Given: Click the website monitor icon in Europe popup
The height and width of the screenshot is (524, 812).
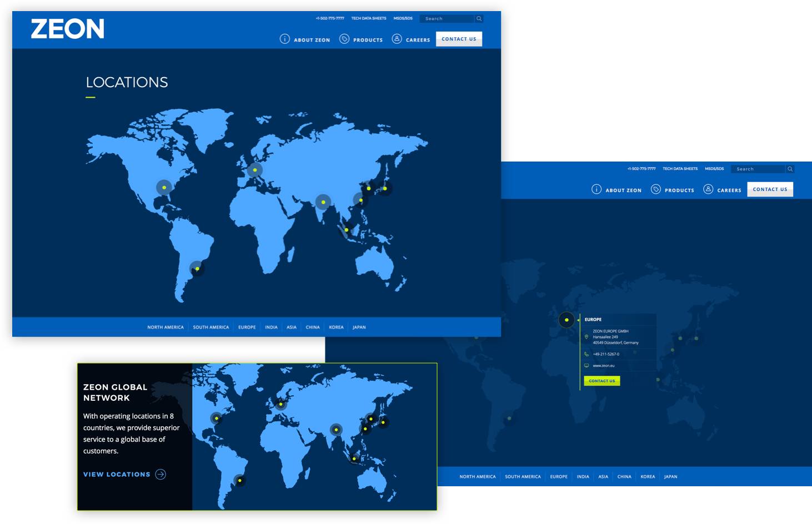Looking at the screenshot, I should pos(587,366).
